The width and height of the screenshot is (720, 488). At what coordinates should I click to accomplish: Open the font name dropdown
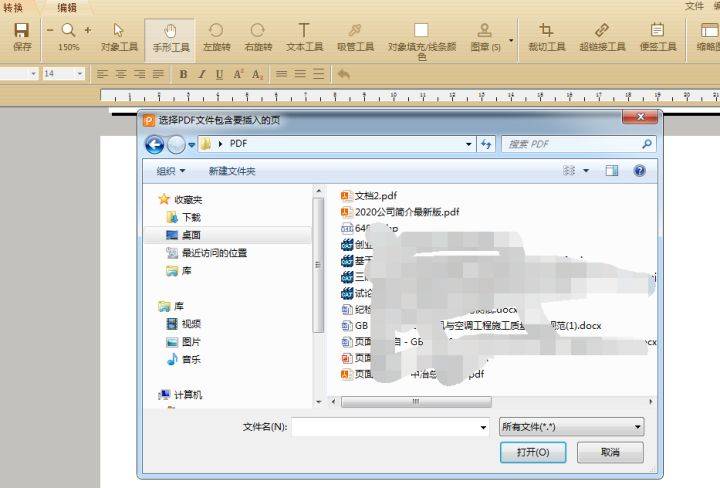[x=33, y=73]
